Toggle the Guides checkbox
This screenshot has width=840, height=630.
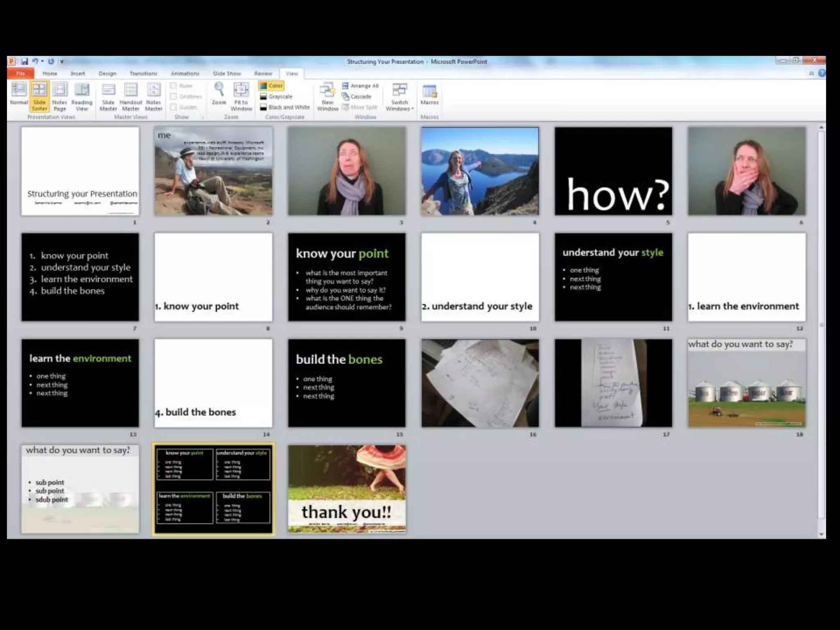click(173, 107)
